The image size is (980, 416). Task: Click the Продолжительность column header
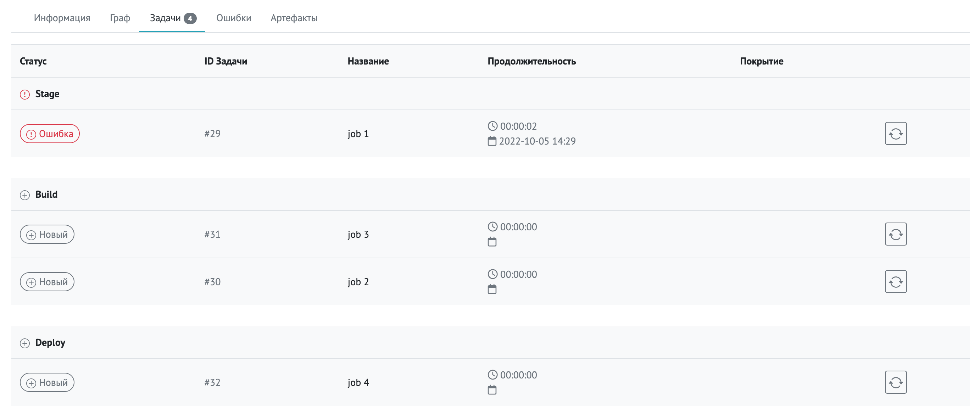[531, 61]
